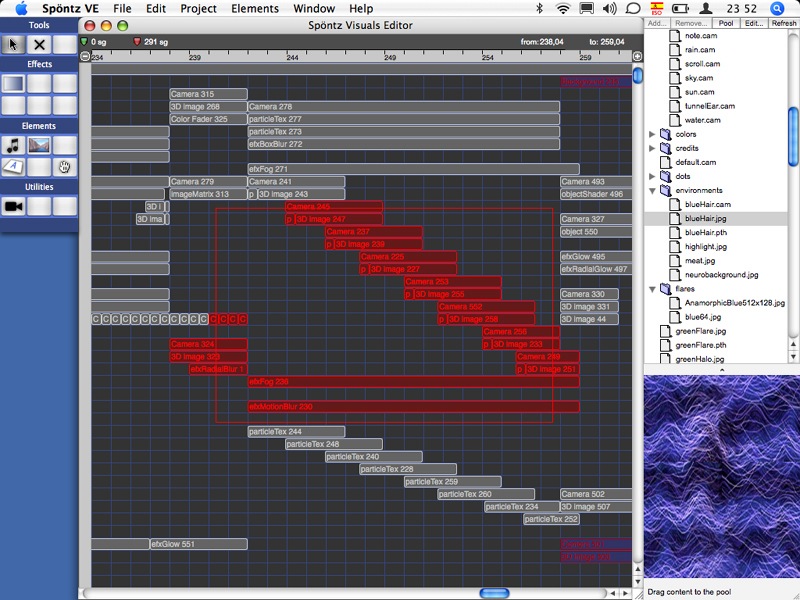Screen dimensions: 800x600
Task: Collapse the flares folder
Action: pyautogui.click(x=653, y=288)
